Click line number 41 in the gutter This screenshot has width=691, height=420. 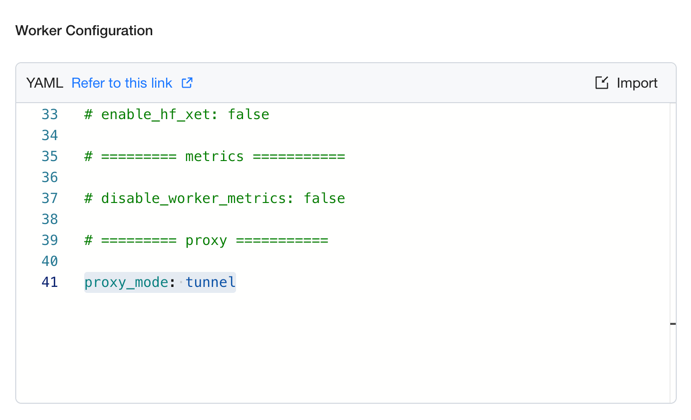[50, 282]
